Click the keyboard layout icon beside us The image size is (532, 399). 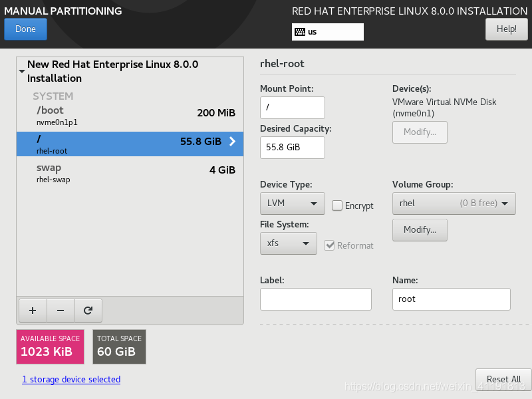click(x=300, y=32)
